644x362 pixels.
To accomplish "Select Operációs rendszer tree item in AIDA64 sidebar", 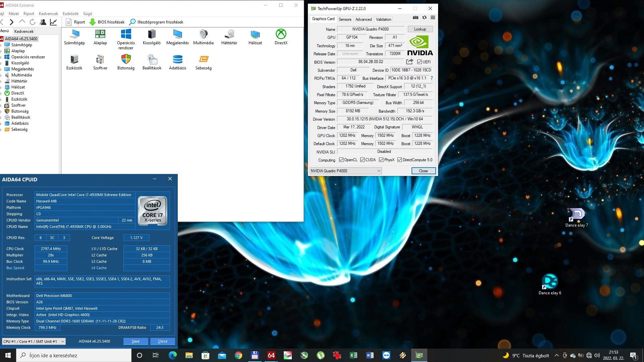I will [28, 57].
